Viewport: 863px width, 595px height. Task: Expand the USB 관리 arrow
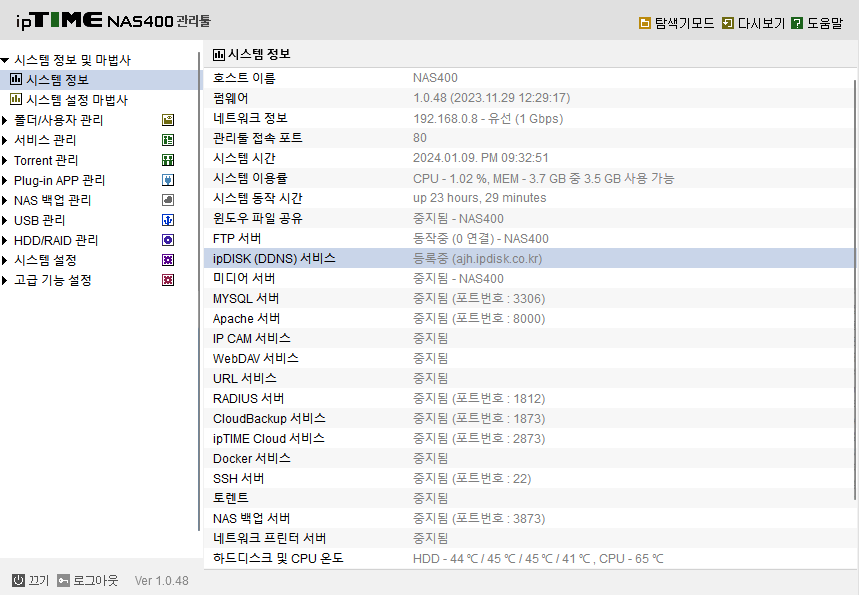click(4, 220)
